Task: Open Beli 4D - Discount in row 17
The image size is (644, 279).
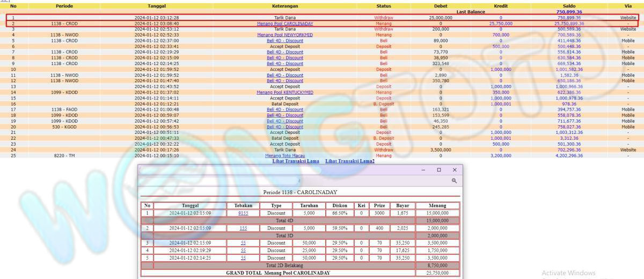Action: click(x=285, y=109)
